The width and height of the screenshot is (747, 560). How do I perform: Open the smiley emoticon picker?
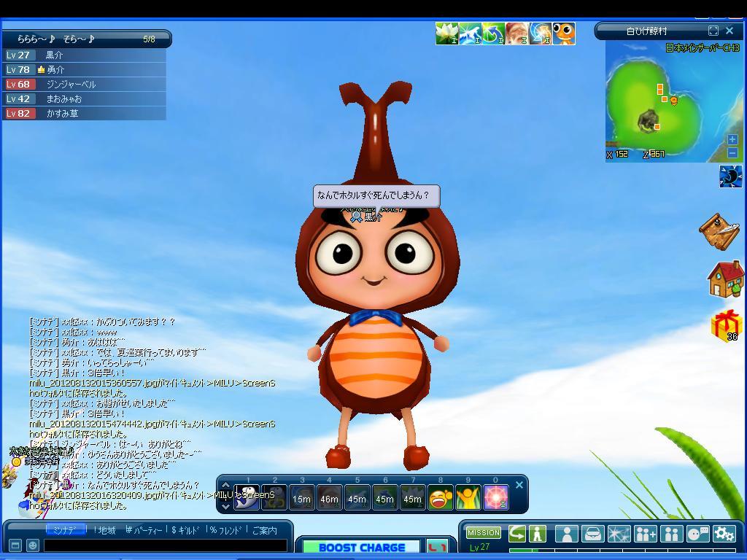click(32, 545)
